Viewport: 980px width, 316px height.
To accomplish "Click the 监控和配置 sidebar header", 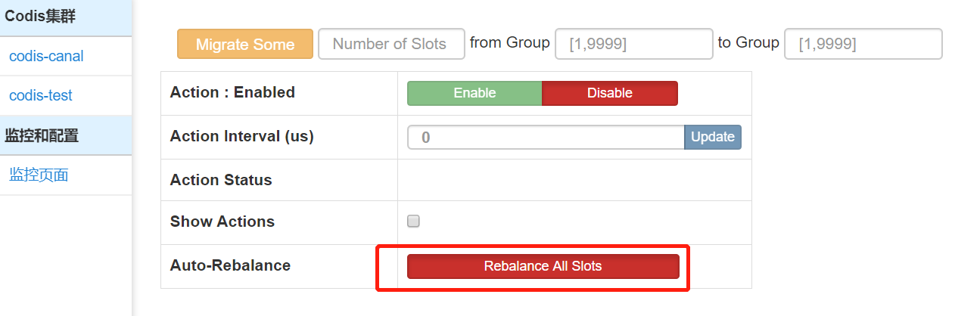I will click(x=42, y=136).
